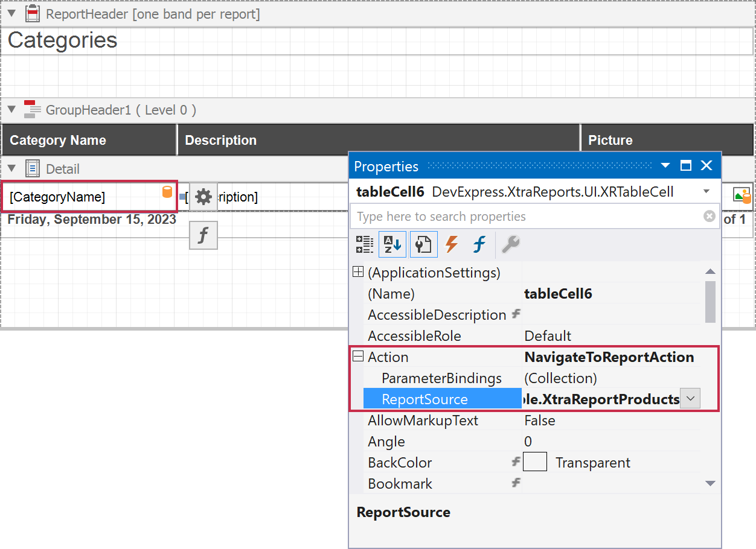Screen dimensions: 756x549
Task: Click the gear smart tag on table cell
Action: coord(203,197)
